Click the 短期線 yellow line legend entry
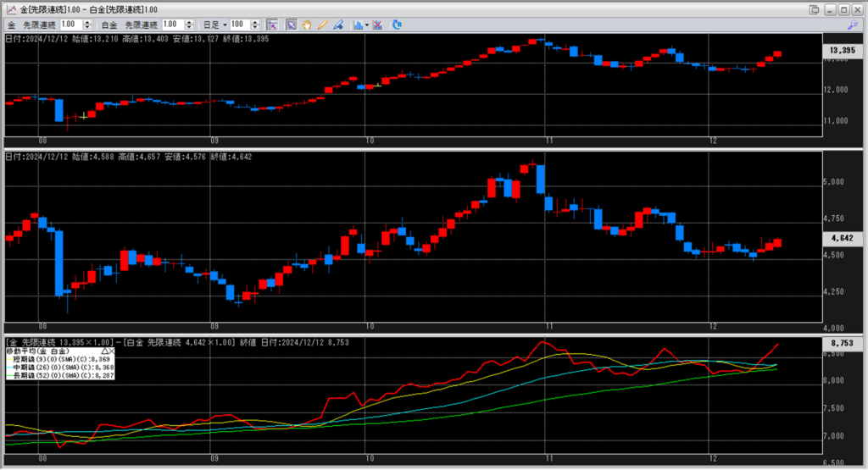This screenshot has width=868, height=470. (59, 359)
